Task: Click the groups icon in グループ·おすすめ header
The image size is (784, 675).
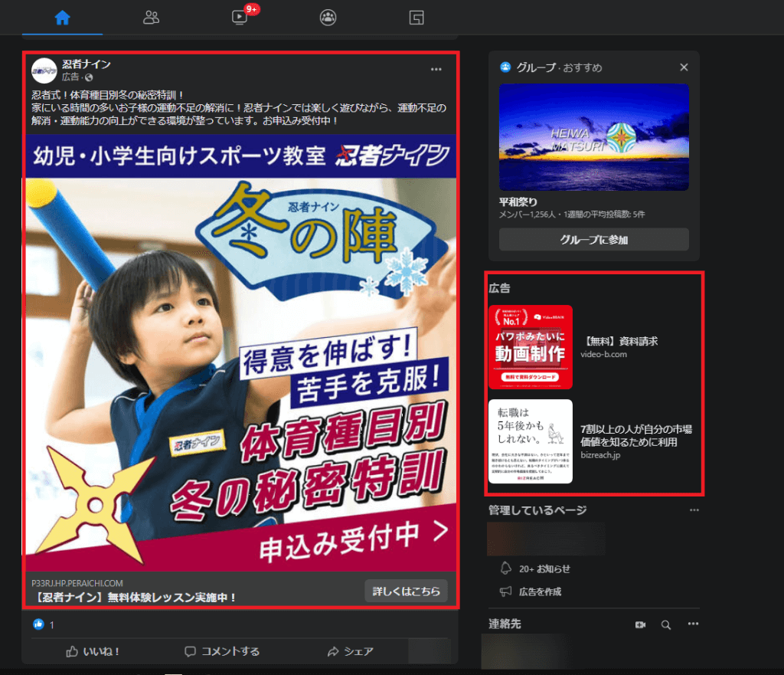Action: 505,67
